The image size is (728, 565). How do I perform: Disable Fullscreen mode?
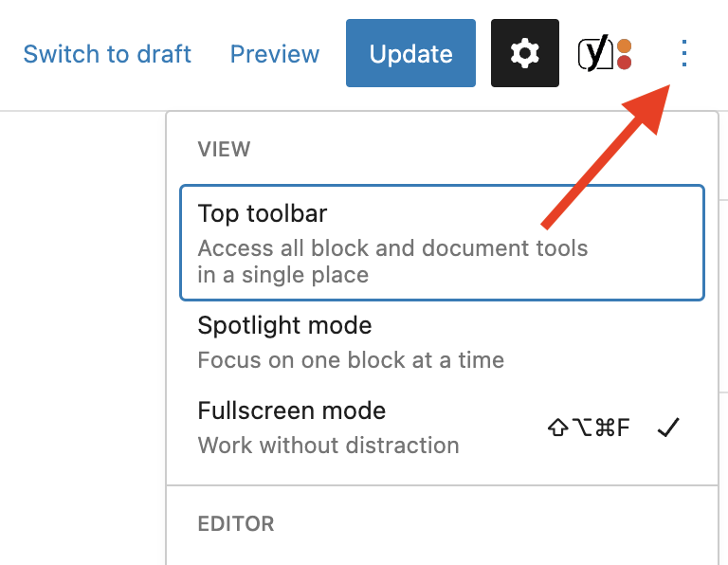pos(442,428)
